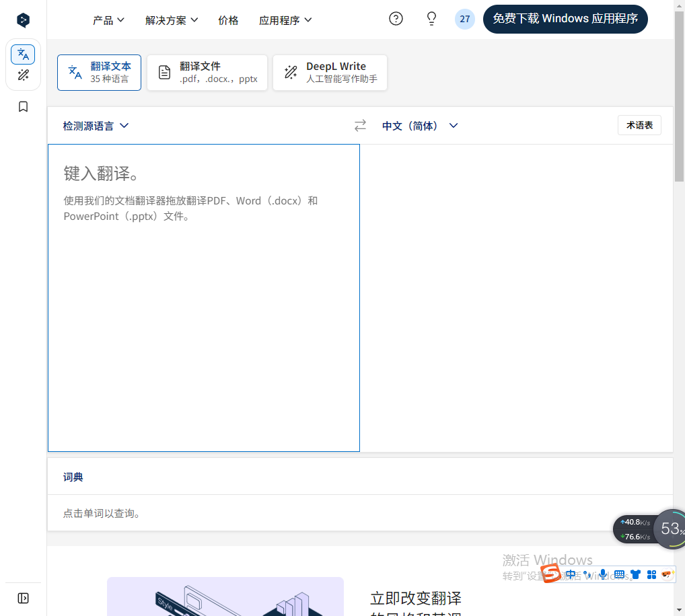685x616 pixels.
Task: Expand the 应用程序 menu
Action: 285,20
